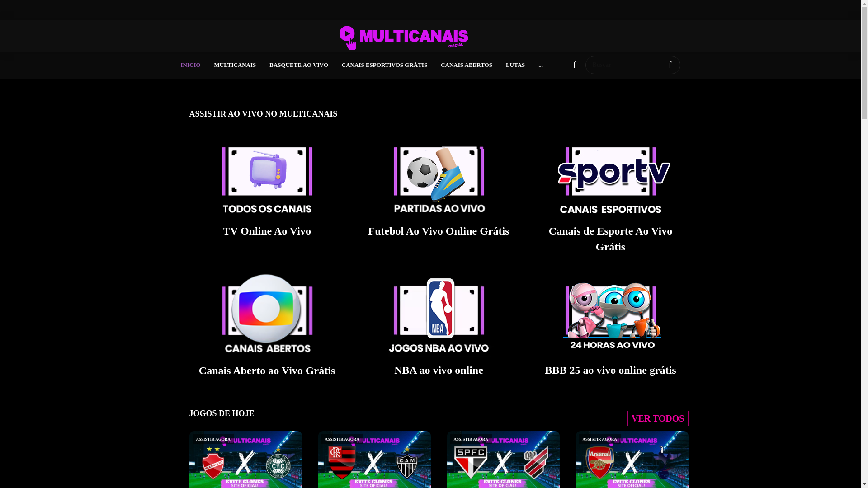Open CANAIS ESPORTIVOS GRÁTIS menu
The width and height of the screenshot is (868, 488).
[384, 65]
